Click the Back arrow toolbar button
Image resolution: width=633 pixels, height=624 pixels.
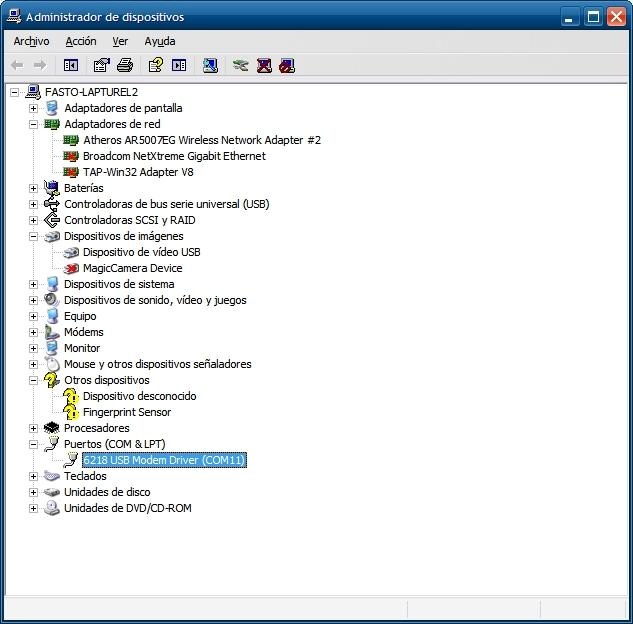pos(17,65)
